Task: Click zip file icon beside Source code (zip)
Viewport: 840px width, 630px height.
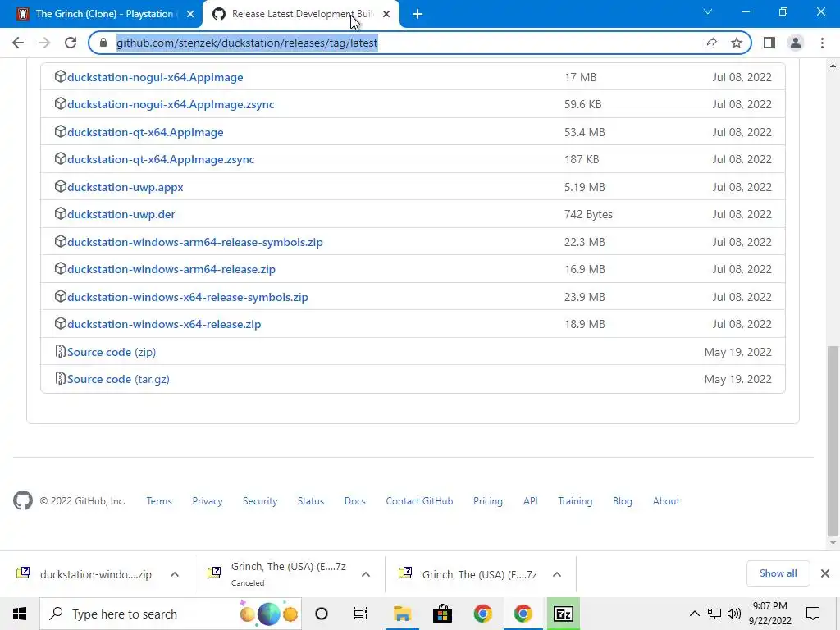Action: coord(60,351)
